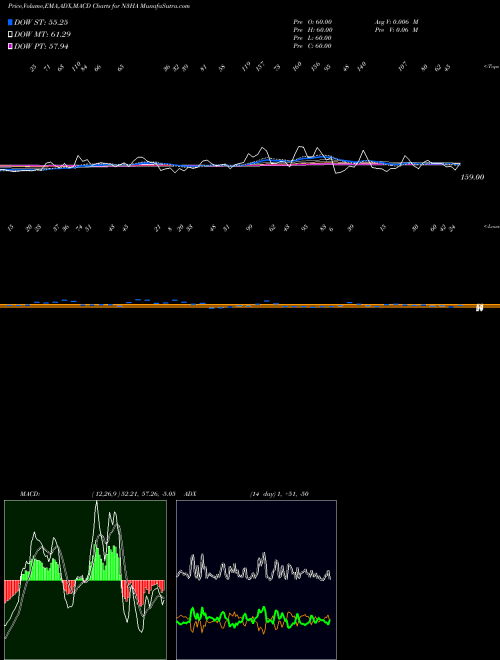Click the white DOW MT legend square
500x660 pixels.
pos(10,35)
